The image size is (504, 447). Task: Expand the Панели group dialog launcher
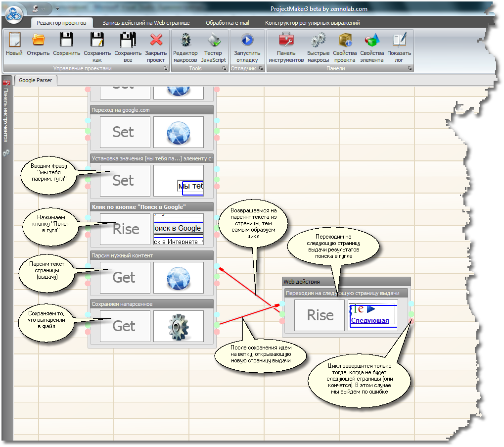click(410, 69)
